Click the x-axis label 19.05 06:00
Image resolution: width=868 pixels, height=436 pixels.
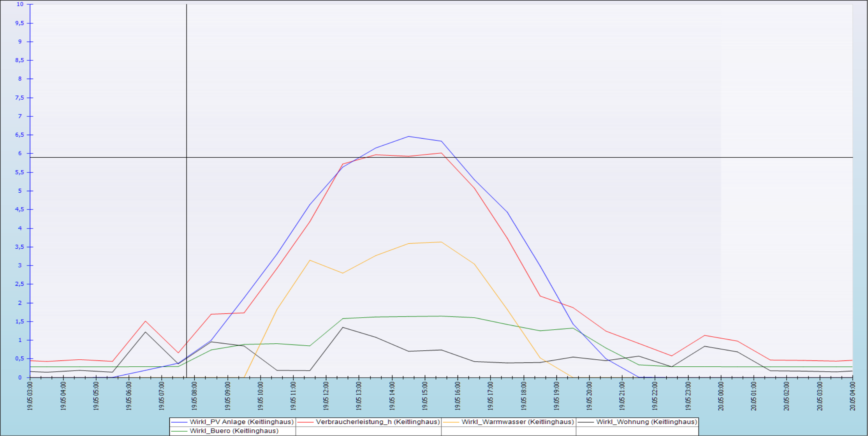pos(129,396)
